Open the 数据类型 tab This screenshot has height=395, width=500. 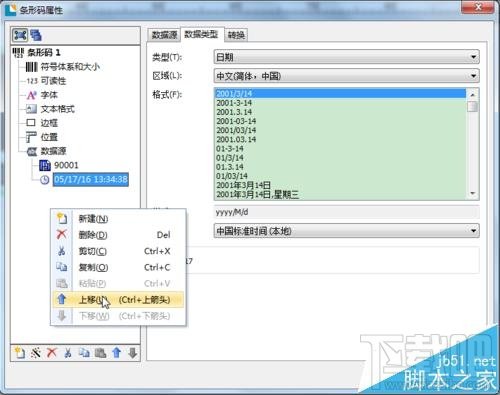(x=202, y=34)
